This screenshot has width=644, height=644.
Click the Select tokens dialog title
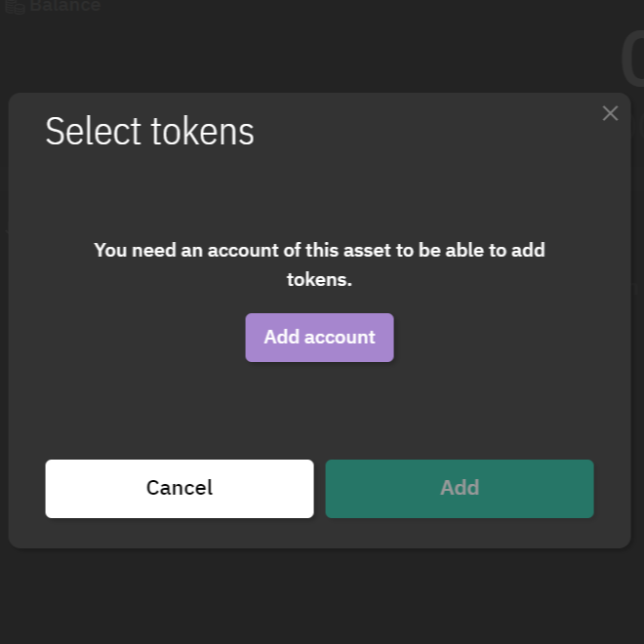[149, 132]
